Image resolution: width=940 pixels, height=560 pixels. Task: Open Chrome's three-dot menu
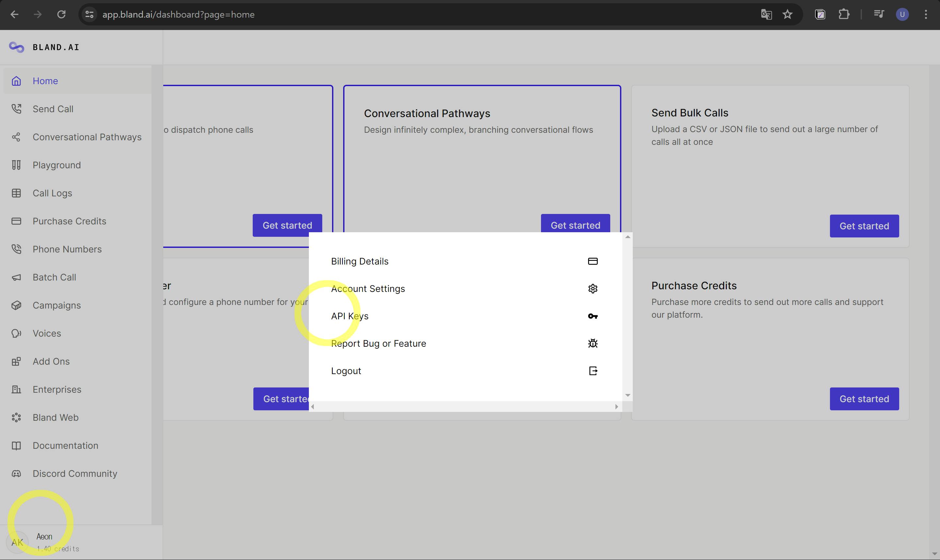(x=926, y=14)
